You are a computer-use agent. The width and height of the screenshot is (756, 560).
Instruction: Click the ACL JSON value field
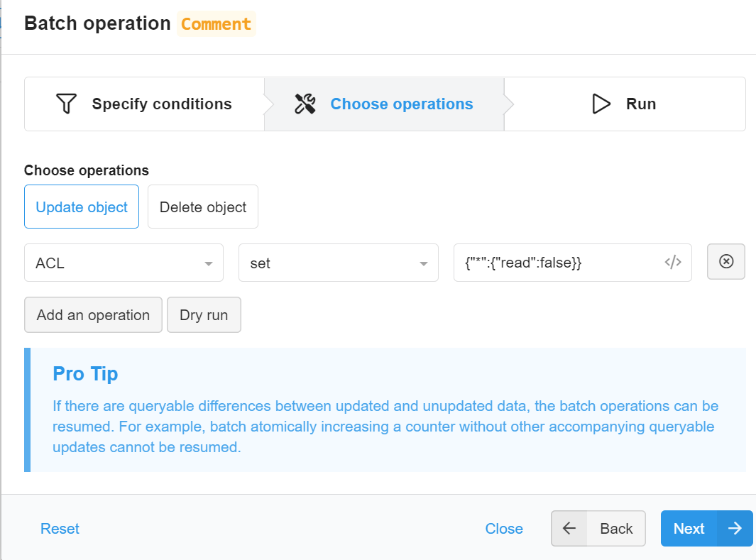(x=557, y=263)
